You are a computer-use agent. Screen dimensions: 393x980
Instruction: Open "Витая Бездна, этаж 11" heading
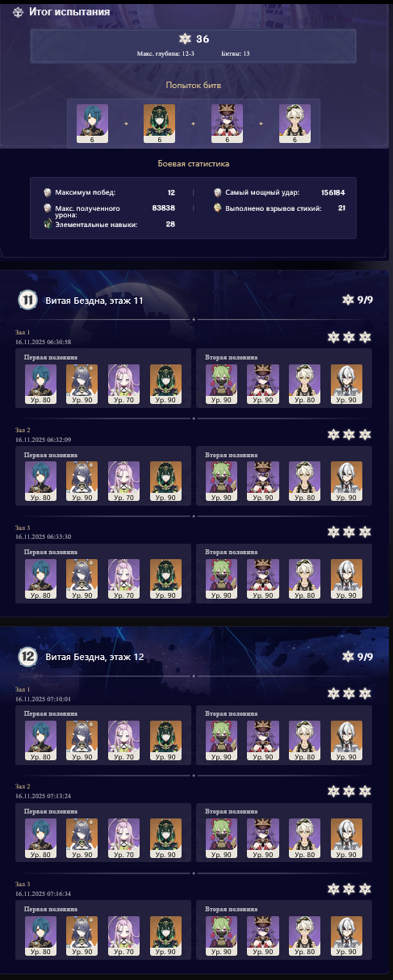pos(94,301)
